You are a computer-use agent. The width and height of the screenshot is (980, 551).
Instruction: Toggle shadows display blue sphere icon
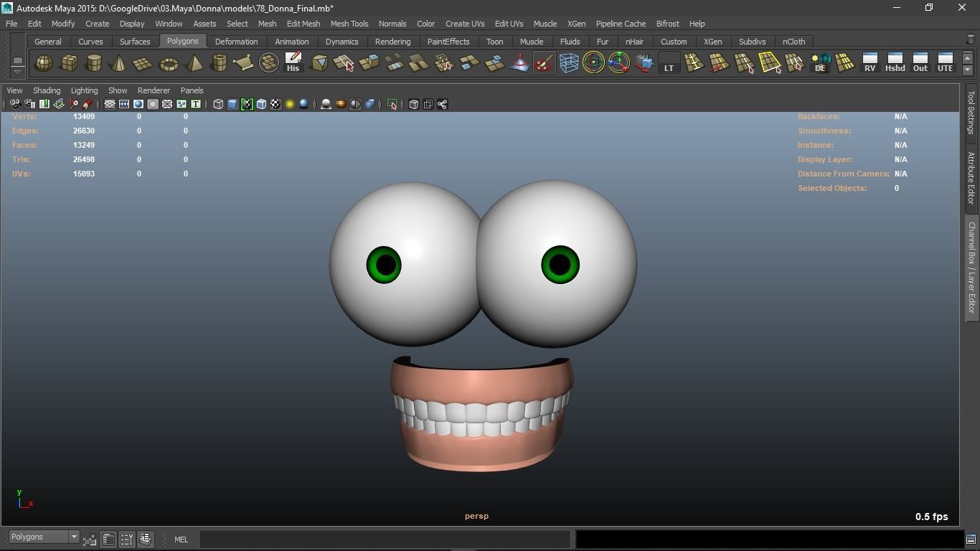(x=303, y=105)
